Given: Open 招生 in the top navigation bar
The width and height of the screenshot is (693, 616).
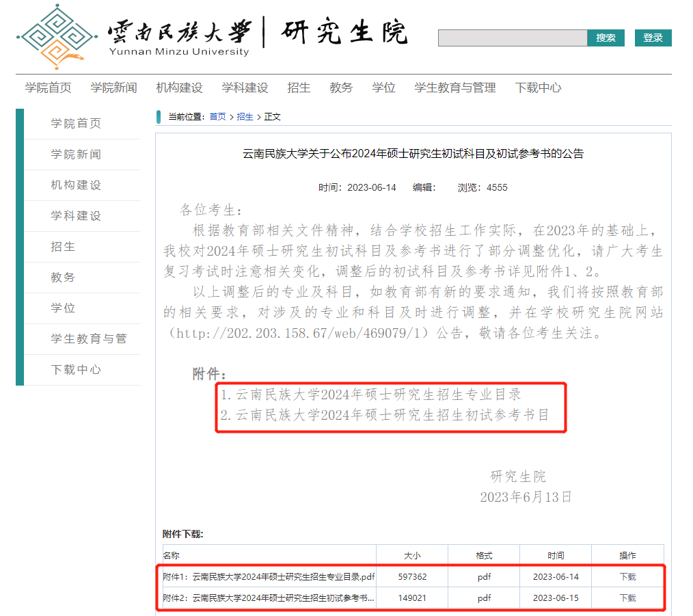Looking at the screenshot, I should [299, 88].
